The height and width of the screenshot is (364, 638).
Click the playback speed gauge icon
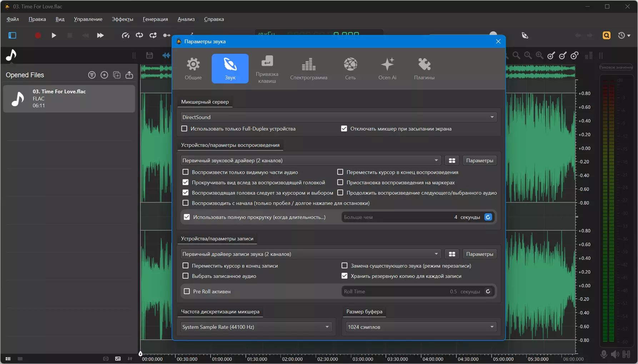pyautogui.click(x=125, y=35)
